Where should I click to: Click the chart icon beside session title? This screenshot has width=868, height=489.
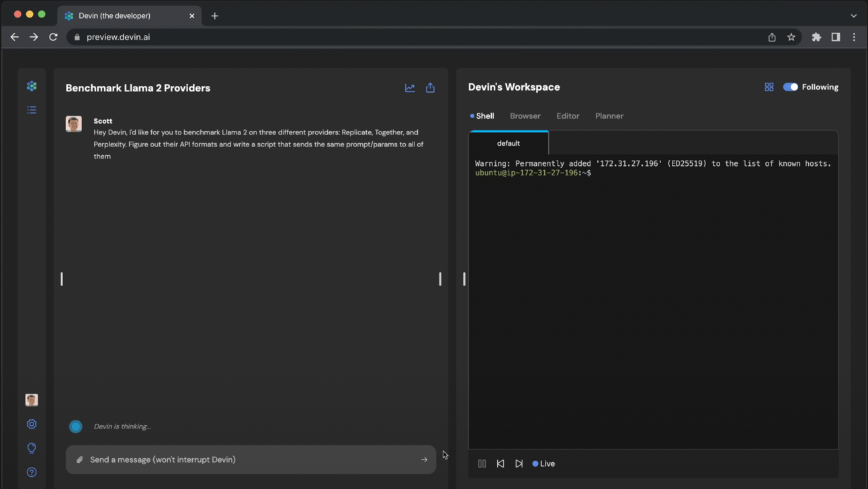coord(410,88)
